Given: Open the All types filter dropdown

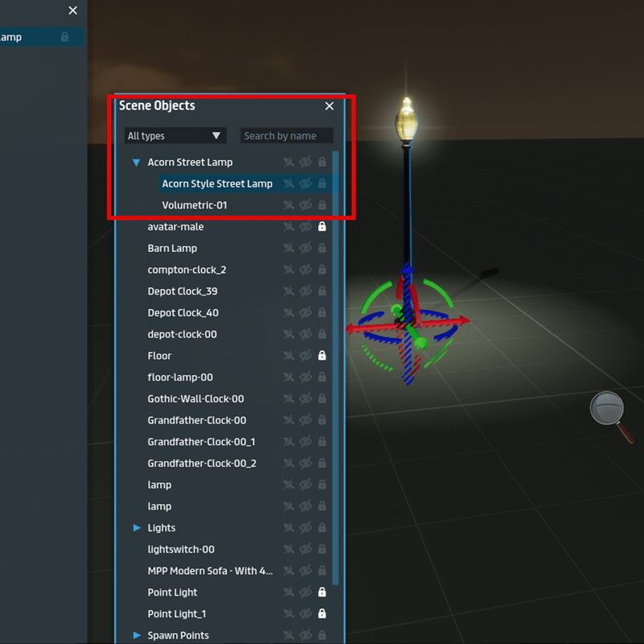Looking at the screenshot, I should pos(175,136).
